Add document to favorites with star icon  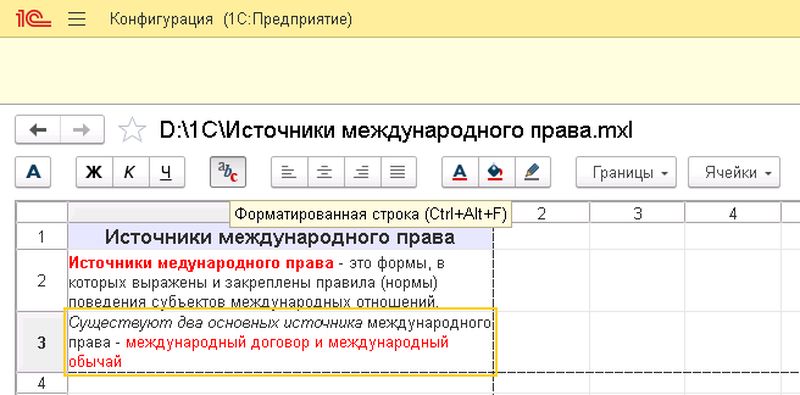point(132,130)
